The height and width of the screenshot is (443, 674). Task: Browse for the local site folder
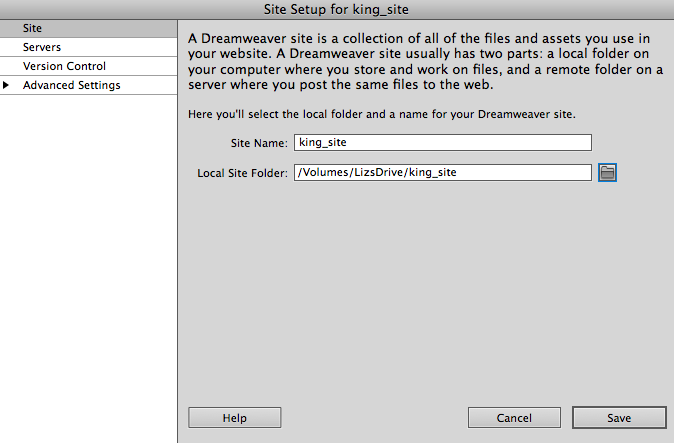coord(607,173)
